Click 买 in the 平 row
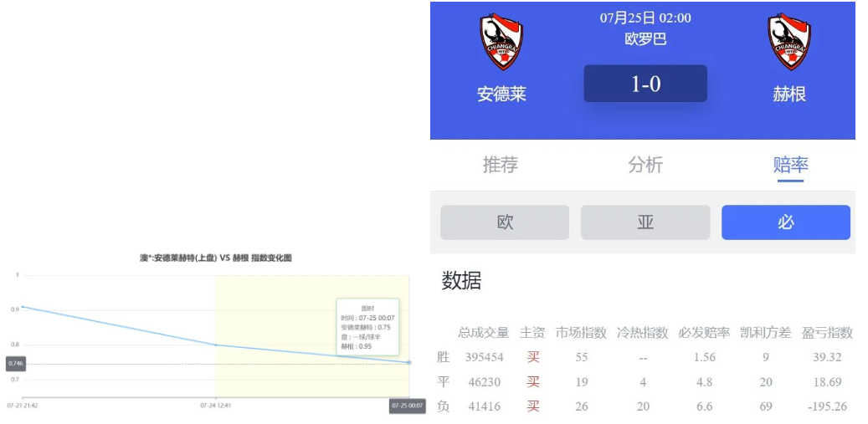868x424 pixels. point(533,381)
